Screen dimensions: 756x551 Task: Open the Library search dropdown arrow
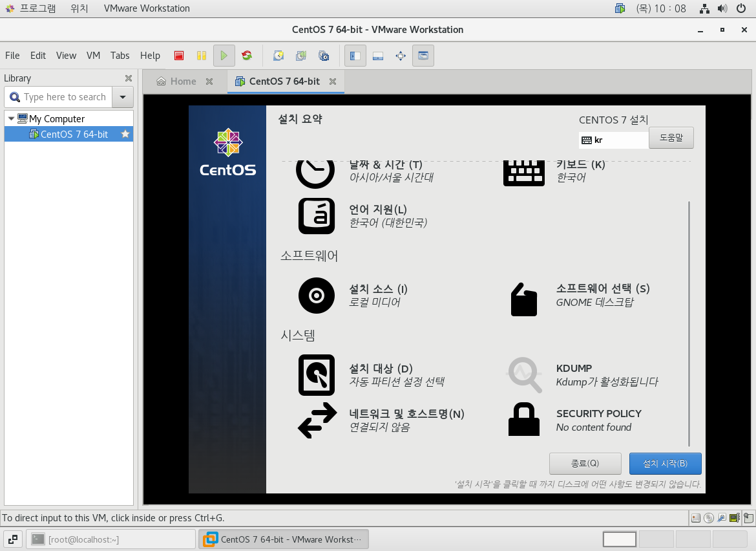pyautogui.click(x=123, y=97)
